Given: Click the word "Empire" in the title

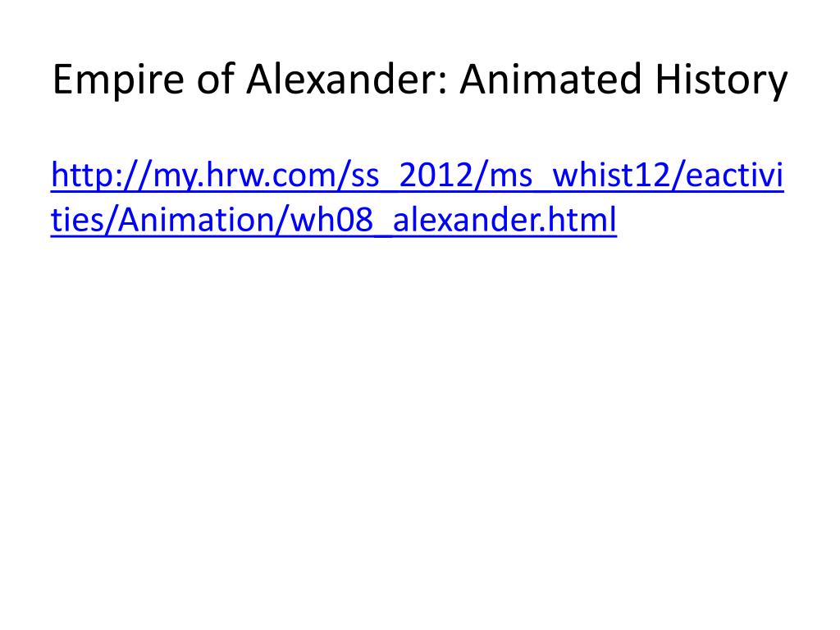Looking at the screenshot, I should (x=118, y=80).
